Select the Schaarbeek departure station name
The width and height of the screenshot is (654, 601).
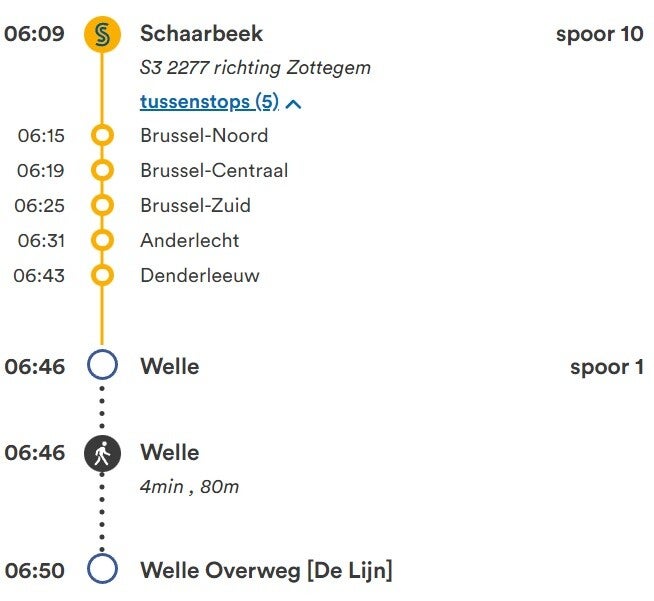click(201, 34)
